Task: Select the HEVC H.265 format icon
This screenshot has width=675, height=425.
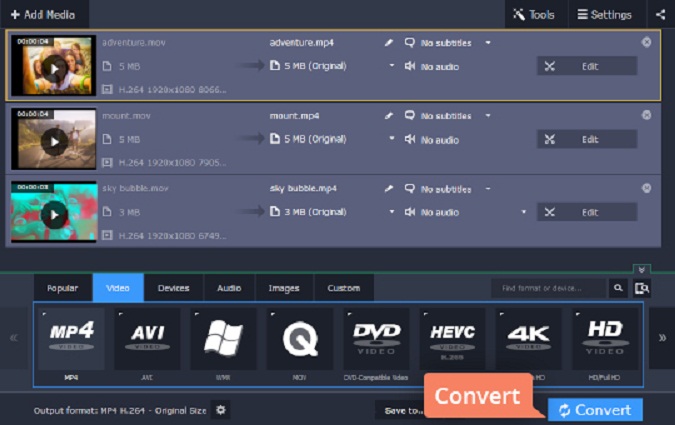Action: [x=452, y=339]
